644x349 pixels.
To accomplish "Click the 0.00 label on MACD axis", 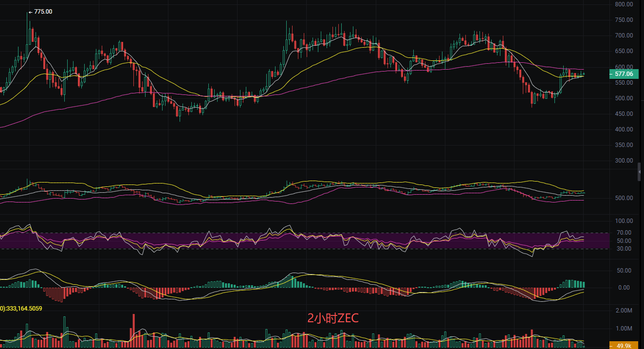I will tap(626, 288).
